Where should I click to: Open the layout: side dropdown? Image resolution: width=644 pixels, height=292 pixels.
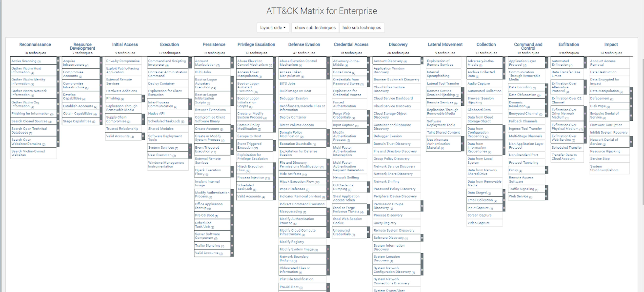[273, 28]
